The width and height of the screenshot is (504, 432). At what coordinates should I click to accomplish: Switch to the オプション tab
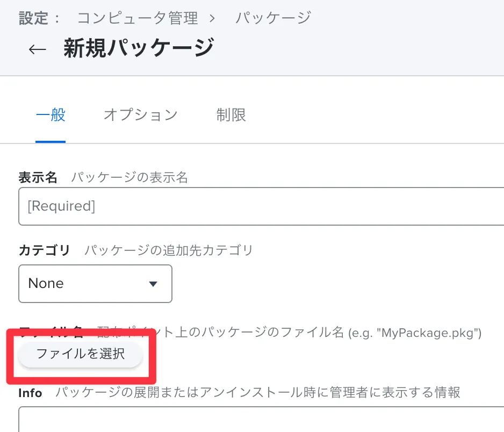coord(140,115)
